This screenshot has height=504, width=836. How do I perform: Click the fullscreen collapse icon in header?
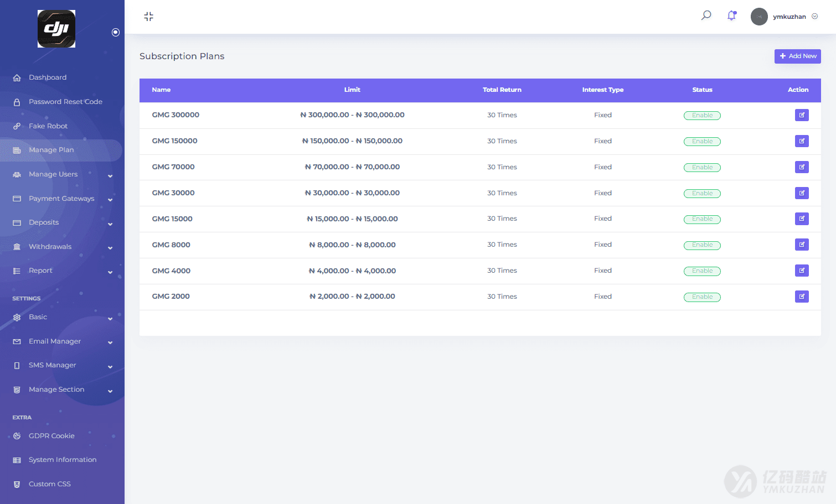pos(148,17)
